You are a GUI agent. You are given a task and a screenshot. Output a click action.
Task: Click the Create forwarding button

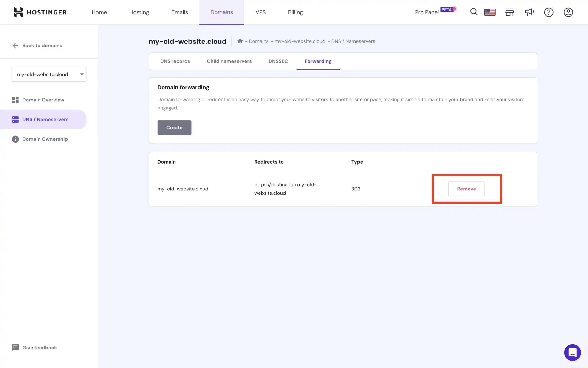175,127
